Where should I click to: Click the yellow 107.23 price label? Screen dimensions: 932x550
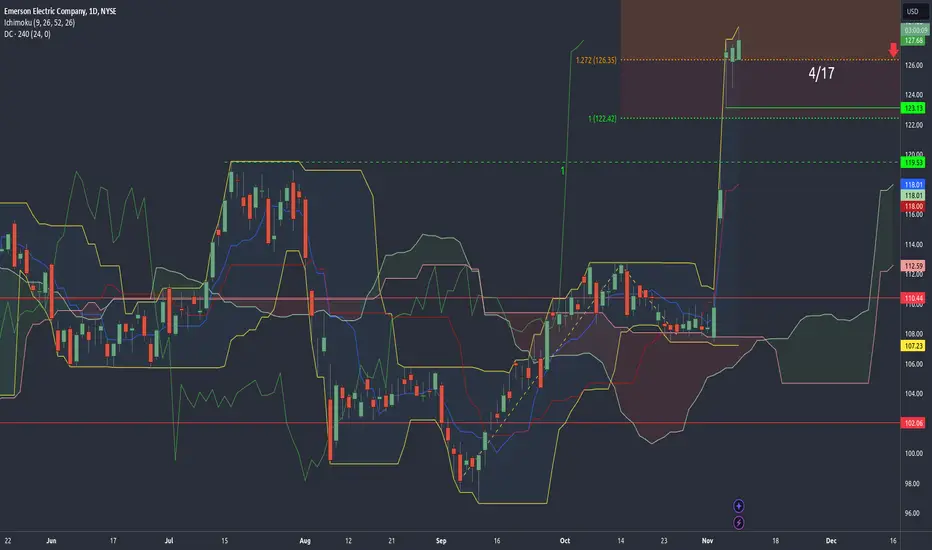point(913,345)
